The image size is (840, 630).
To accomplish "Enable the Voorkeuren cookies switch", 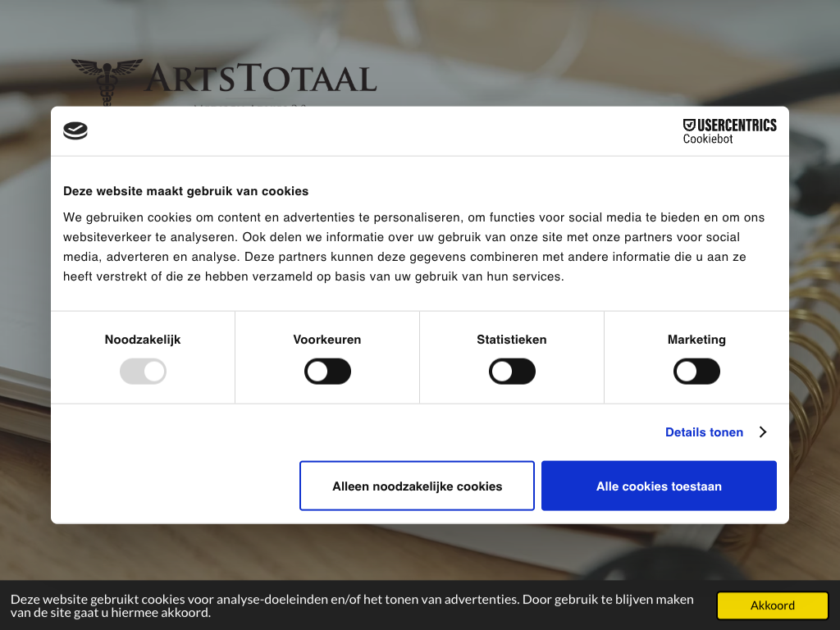I will click(327, 372).
